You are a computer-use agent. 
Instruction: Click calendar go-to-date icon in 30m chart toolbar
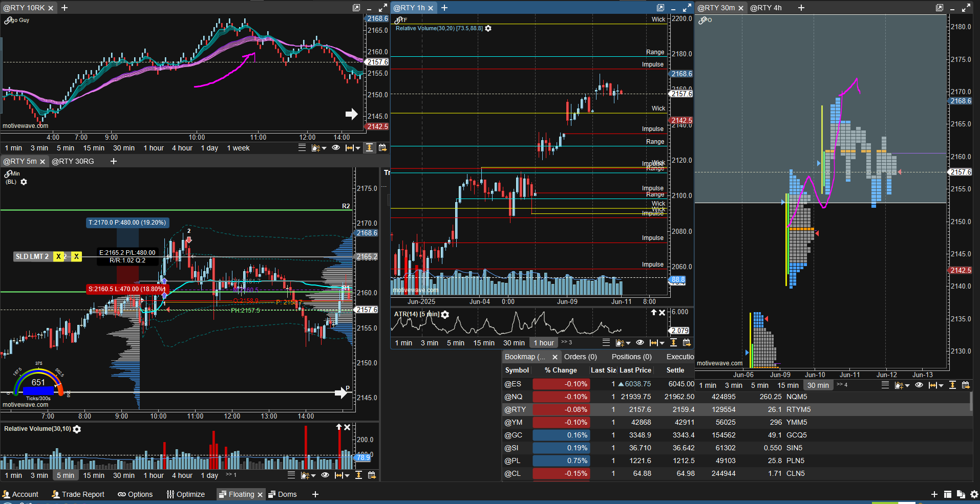tap(966, 385)
